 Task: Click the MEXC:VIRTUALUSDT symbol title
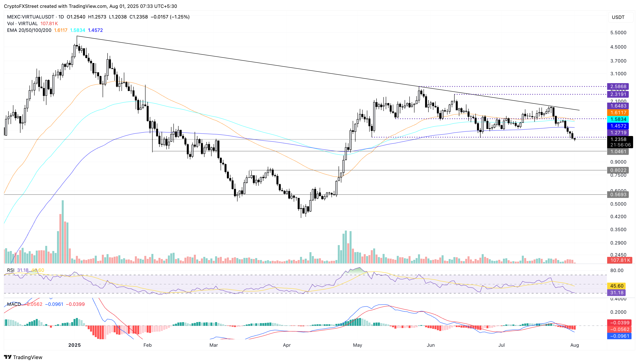coord(30,17)
